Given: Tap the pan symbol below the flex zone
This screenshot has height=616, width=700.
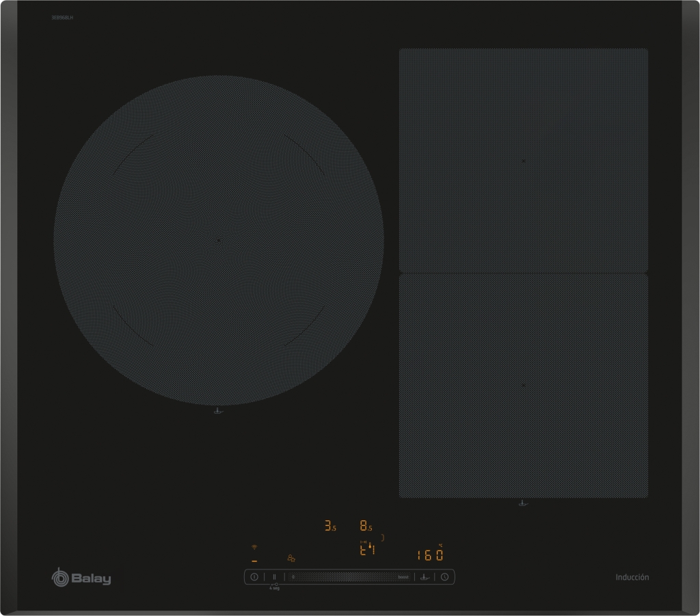Looking at the screenshot, I should [x=523, y=505].
